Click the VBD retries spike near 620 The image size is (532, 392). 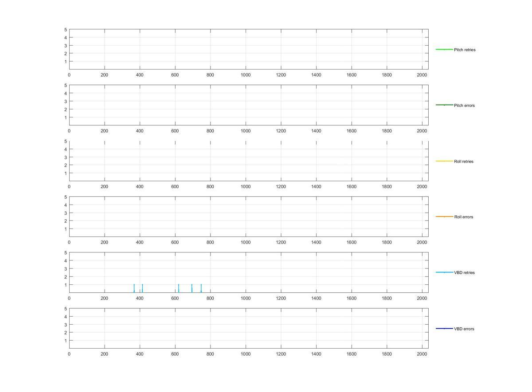(x=179, y=288)
